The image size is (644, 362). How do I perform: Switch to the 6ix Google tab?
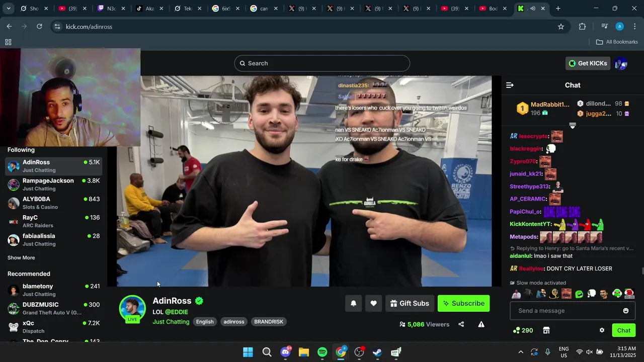[x=226, y=9]
